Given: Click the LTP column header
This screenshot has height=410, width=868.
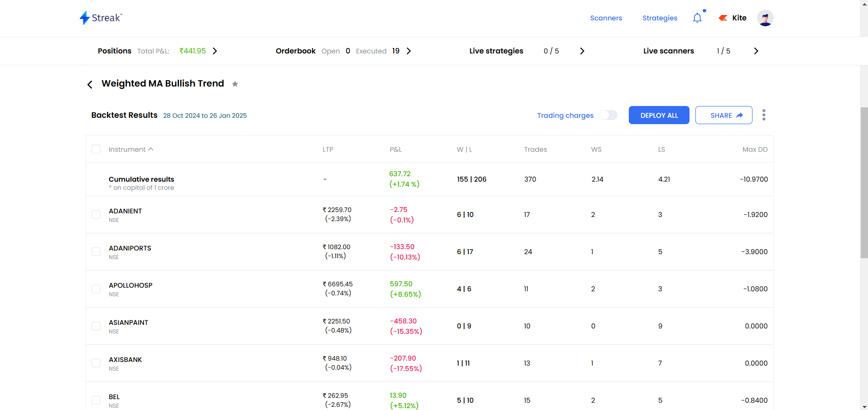Looking at the screenshot, I should tap(328, 150).
